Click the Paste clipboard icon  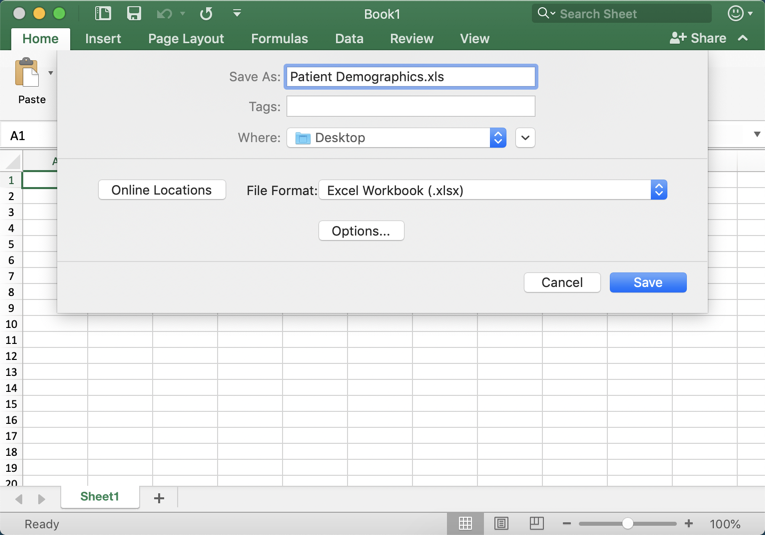coord(27,74)
